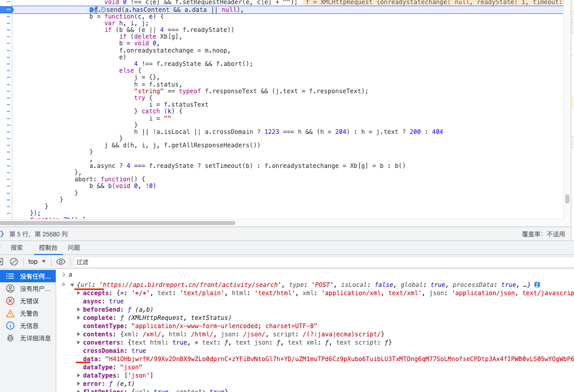This screenshot has width=574, height=392.
Task: Toggle gutter marker beside 'h = f.status' line
Action: [x=8, y=84]
